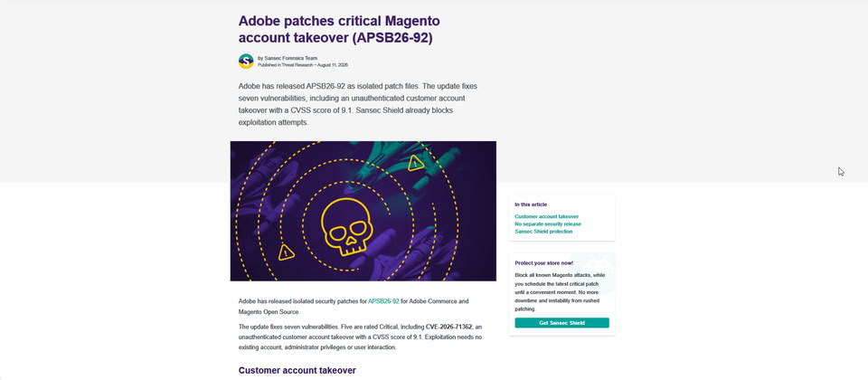Click the purple hero banner image

coord(363,211)
